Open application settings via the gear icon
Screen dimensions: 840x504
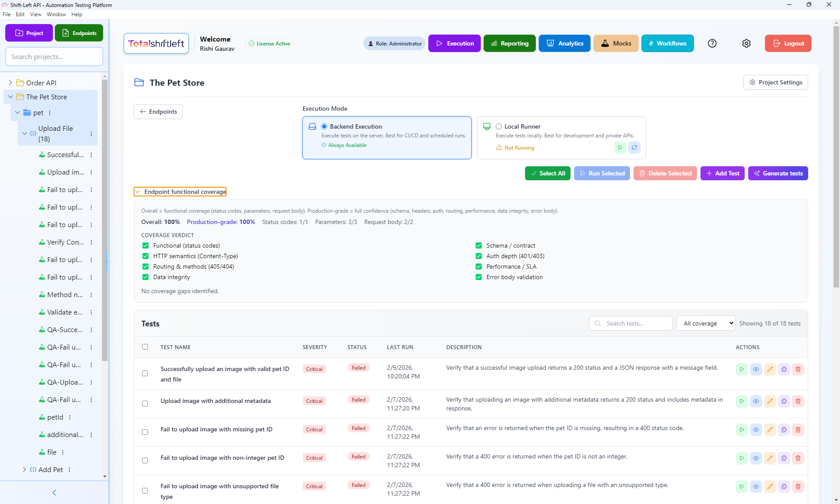(746, 43)
